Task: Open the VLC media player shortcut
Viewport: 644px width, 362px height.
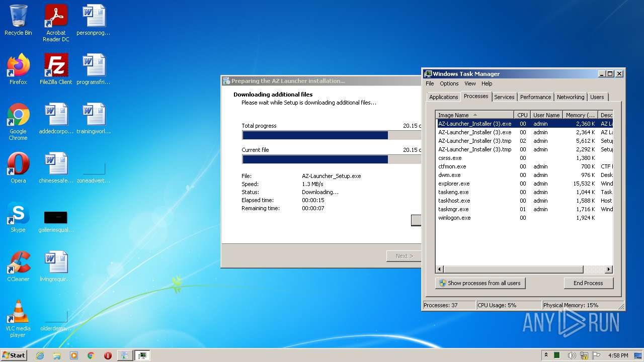Action: point(18,319)
